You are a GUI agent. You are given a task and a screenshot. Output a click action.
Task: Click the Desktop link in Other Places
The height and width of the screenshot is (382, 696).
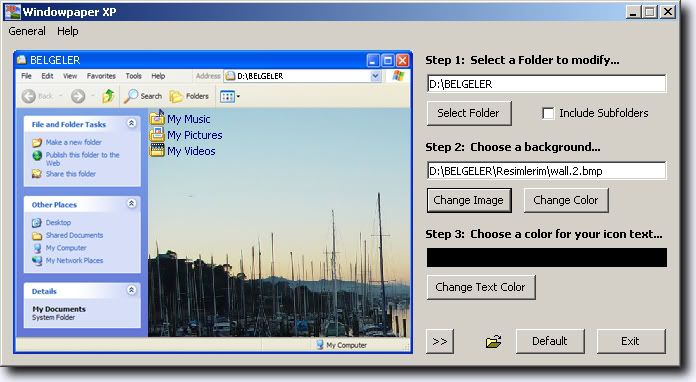pyautogui.click(x=58, y=222)
